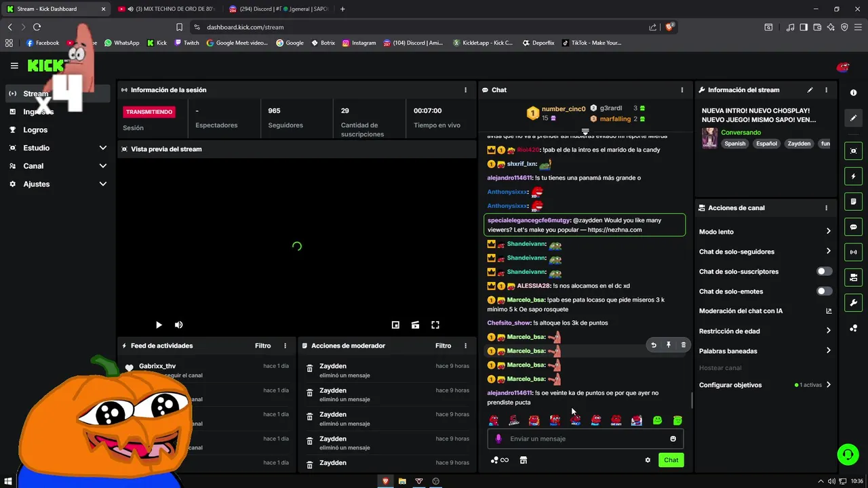
Task: Open three-dot menu of Chat panel
Action: [682, 90]
